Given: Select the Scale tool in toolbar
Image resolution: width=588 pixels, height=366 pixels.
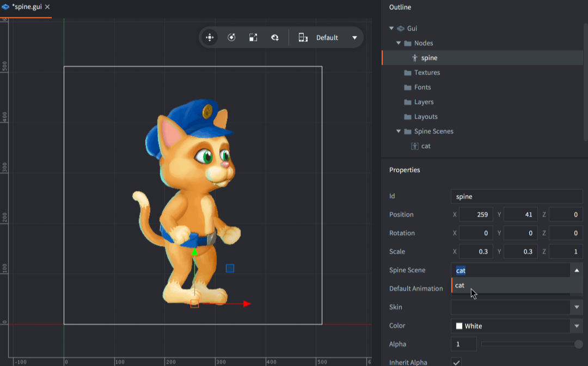Looking at the screenshot, I should [253, 38].
